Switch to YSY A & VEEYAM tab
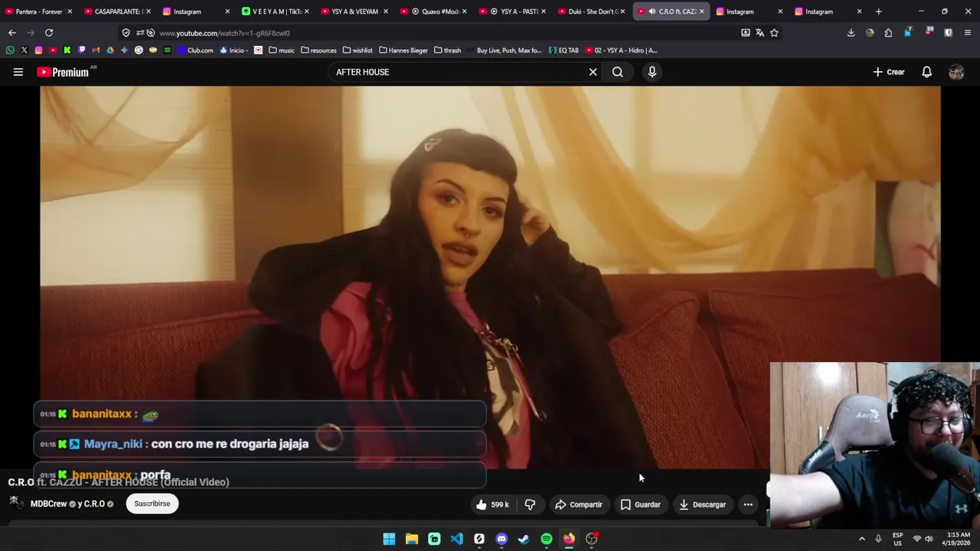This screenshot has width=980, height=551. pyautogui.click(x=354, y=11)
